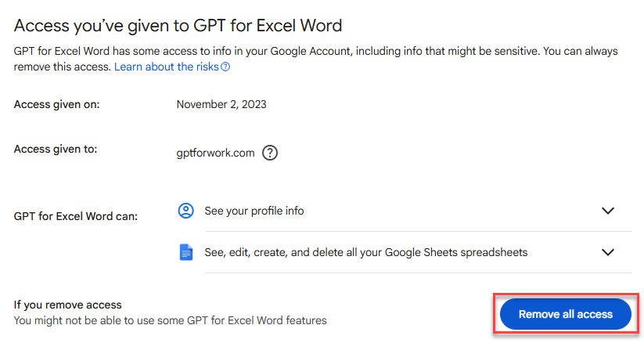Click the blue Google Sheets document icon
Screen dimensions: 644x343
[186, 252]
